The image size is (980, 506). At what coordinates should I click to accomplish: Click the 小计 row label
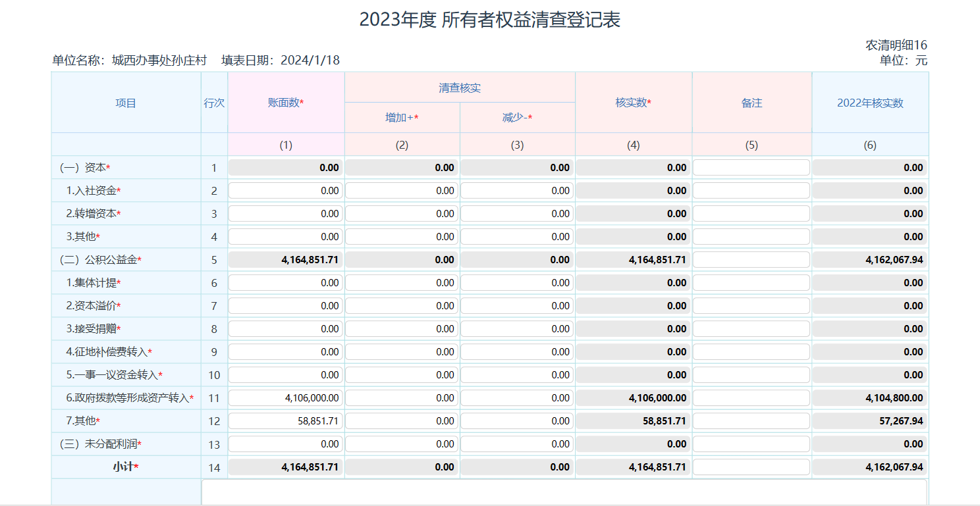(x=126, y=467)
